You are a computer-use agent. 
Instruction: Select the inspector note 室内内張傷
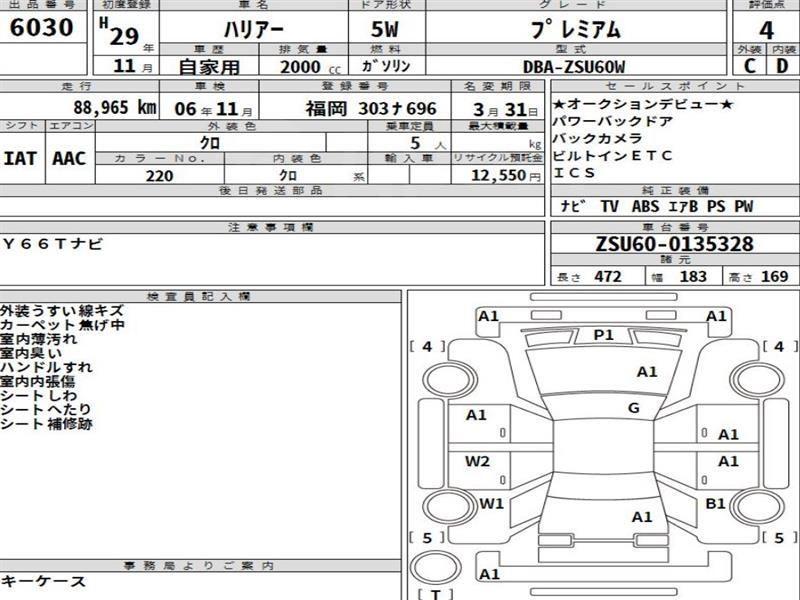pos(38,381)
